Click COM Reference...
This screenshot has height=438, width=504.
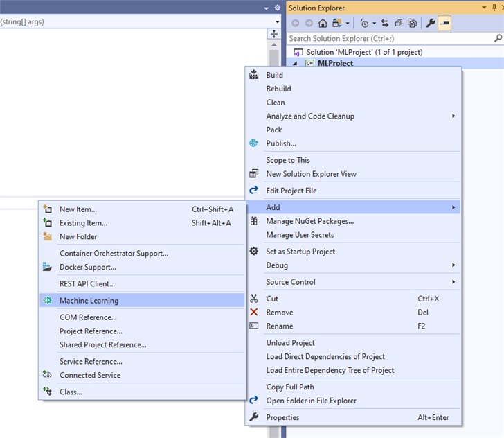pos(142,317)
